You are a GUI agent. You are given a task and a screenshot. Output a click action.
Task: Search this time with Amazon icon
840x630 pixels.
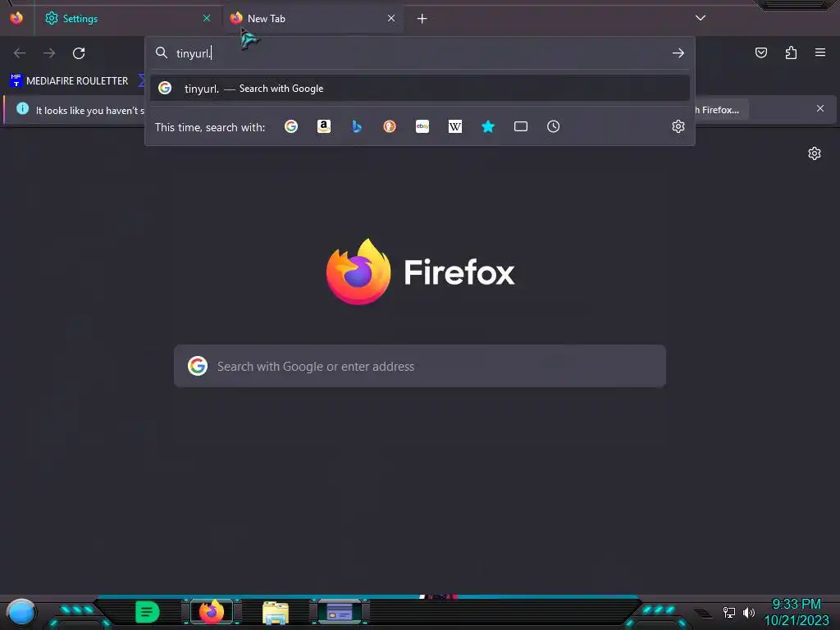pyautogui.click(x=323, y=126)
